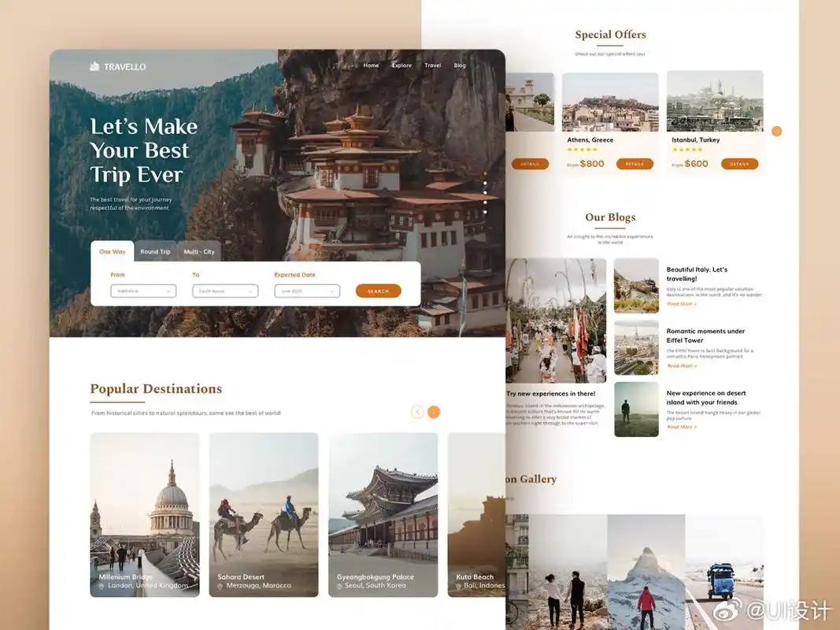Click the SEARCH button

[378, 291]
